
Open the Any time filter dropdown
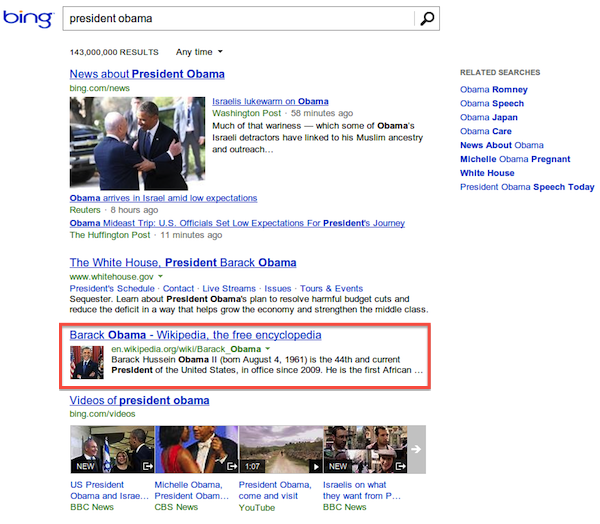pyautogui.click(x=199, y=52)
